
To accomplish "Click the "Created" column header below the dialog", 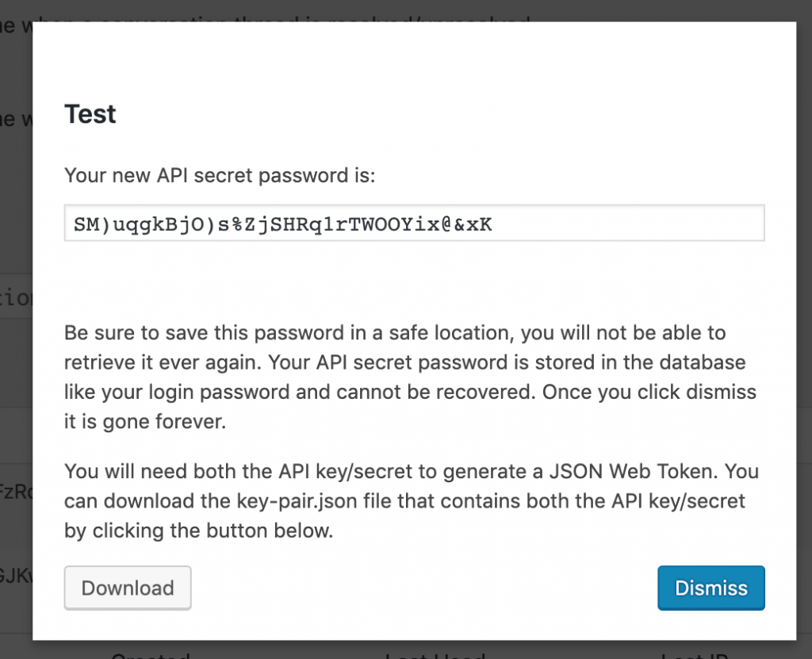I will tap(151, 654).
